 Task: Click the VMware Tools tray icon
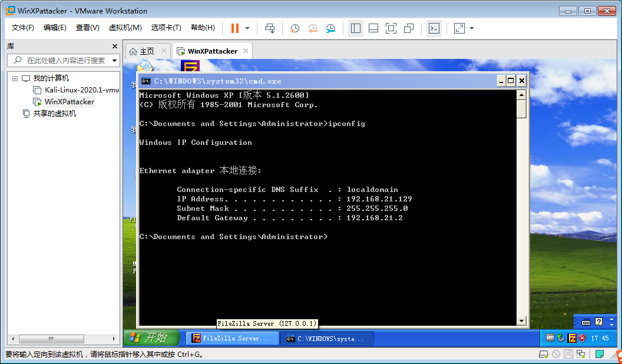pyautogui.click(x=550, y=338)
